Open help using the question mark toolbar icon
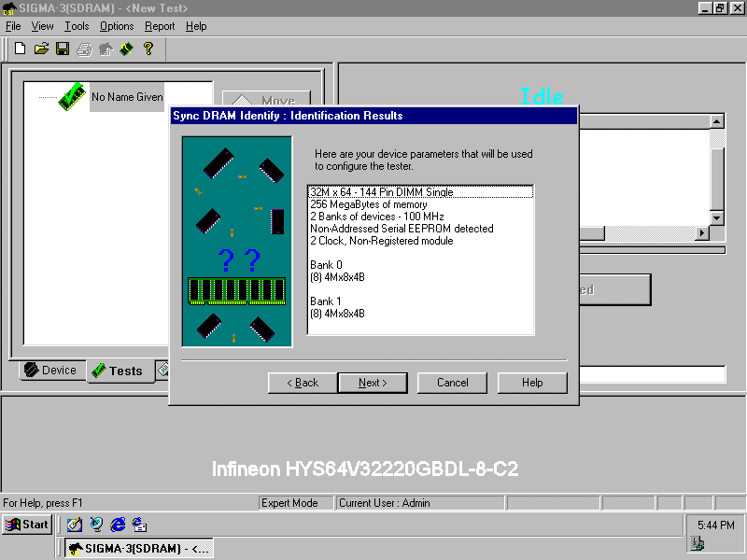Viewport: 747px width, 560px height. [148, 49]
